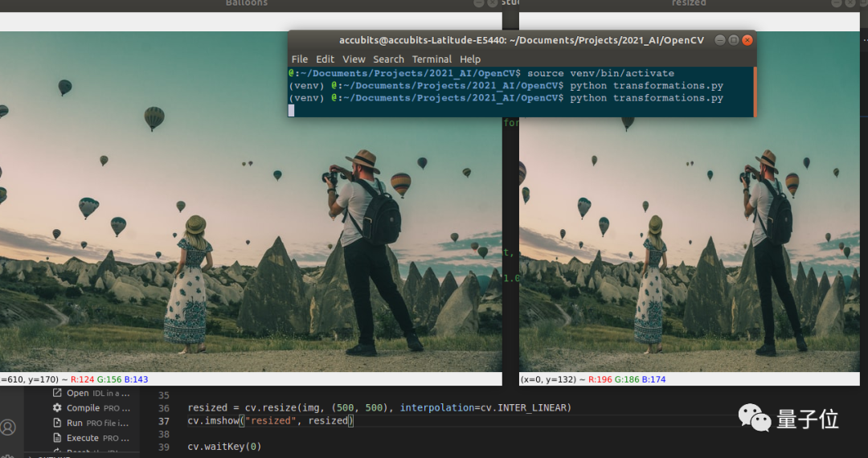Click the G:186 value in resized status bar
The width and height of the screenshot is (868, 458).
click(x=627, y=379)
